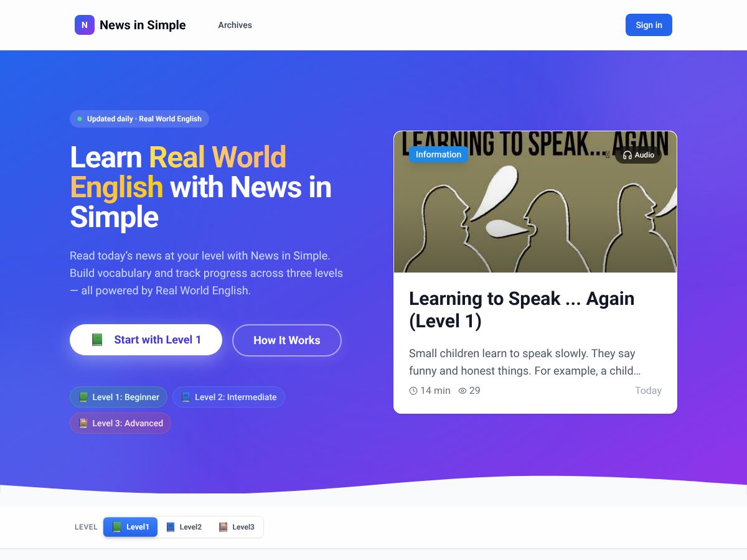Image resolution: width=747 pixels, height=560 pixels.
Task: Click green book icon in Start button
Action: click(97, 340)
